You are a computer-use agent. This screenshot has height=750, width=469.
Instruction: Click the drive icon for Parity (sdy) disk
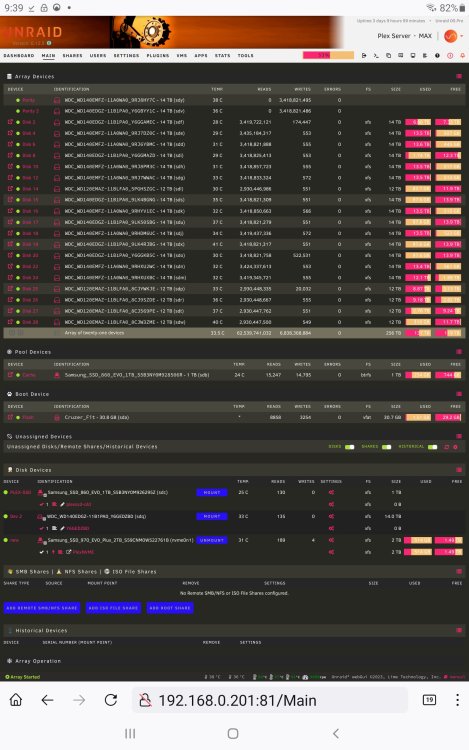pos(57,100)
